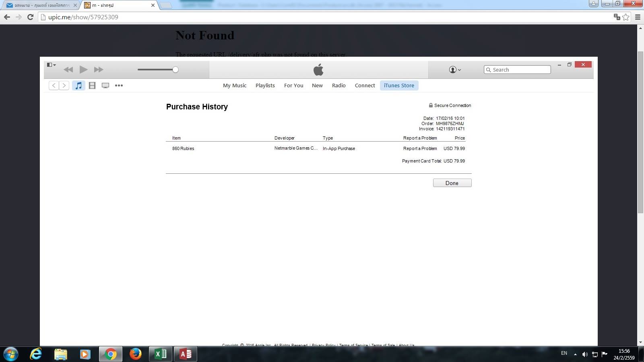
Task: Click the EN language indicator
Action: [x=564, y=353]
